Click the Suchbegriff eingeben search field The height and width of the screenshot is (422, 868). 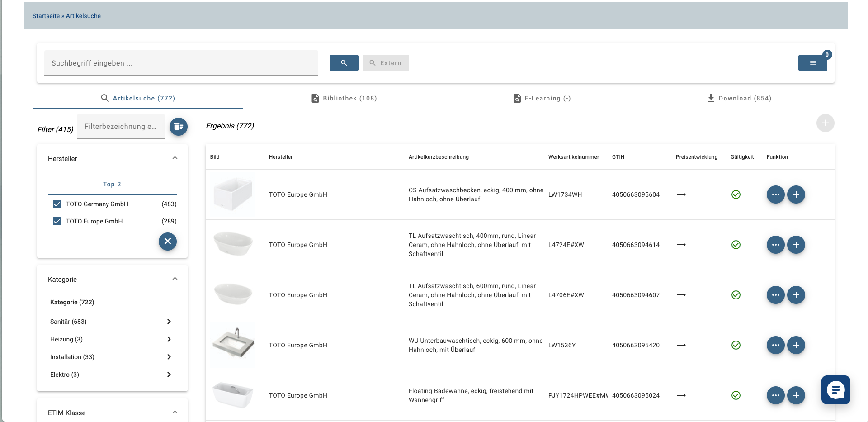pyautogui.click(x=181, y=63)
